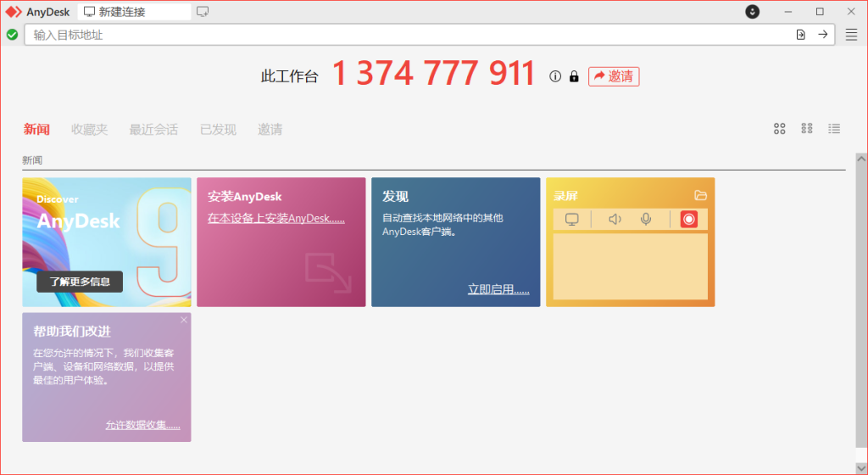Click 了解更多信息 button on Discover card
The width and height of the screenshot is (868, 475).
[x=80, y=282]
